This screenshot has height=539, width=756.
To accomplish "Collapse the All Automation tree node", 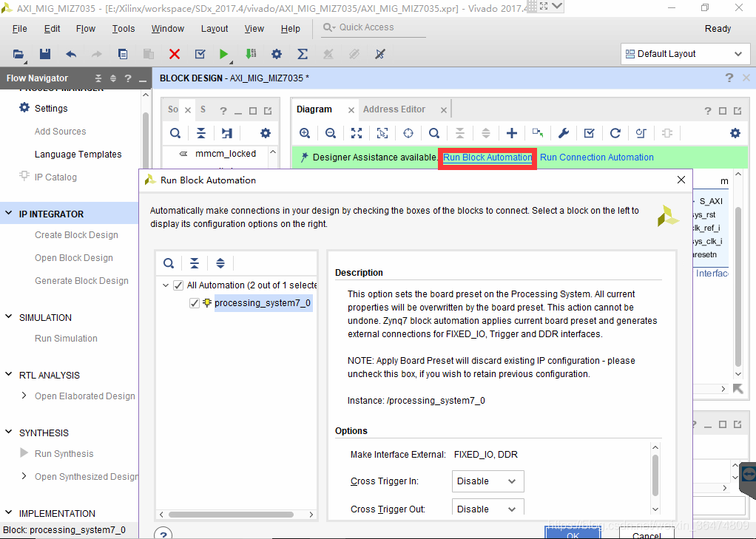I will (166, 285).
